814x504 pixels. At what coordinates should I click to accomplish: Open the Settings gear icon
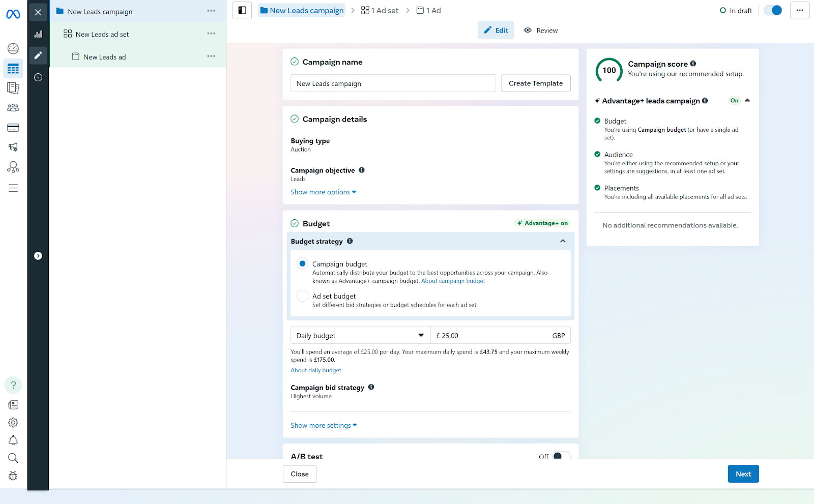coord(13,423)
